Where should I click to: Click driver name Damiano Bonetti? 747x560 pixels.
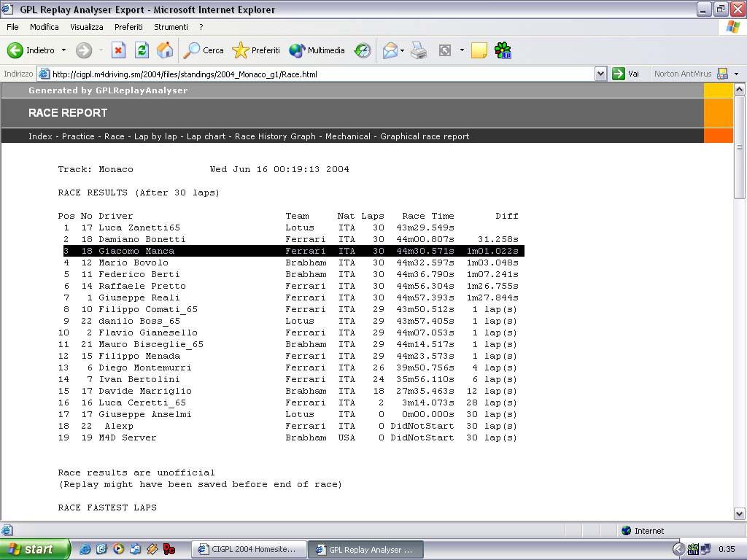click(x=142, y=239)
